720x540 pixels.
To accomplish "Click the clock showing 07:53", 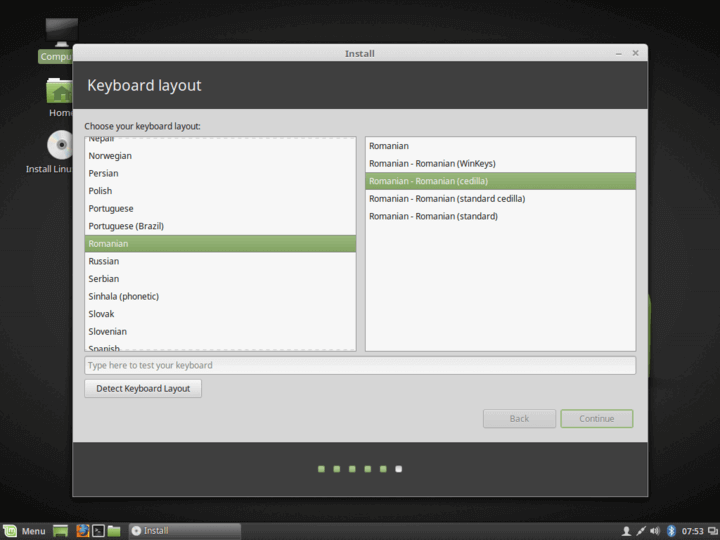I will (x=694, y=531).
